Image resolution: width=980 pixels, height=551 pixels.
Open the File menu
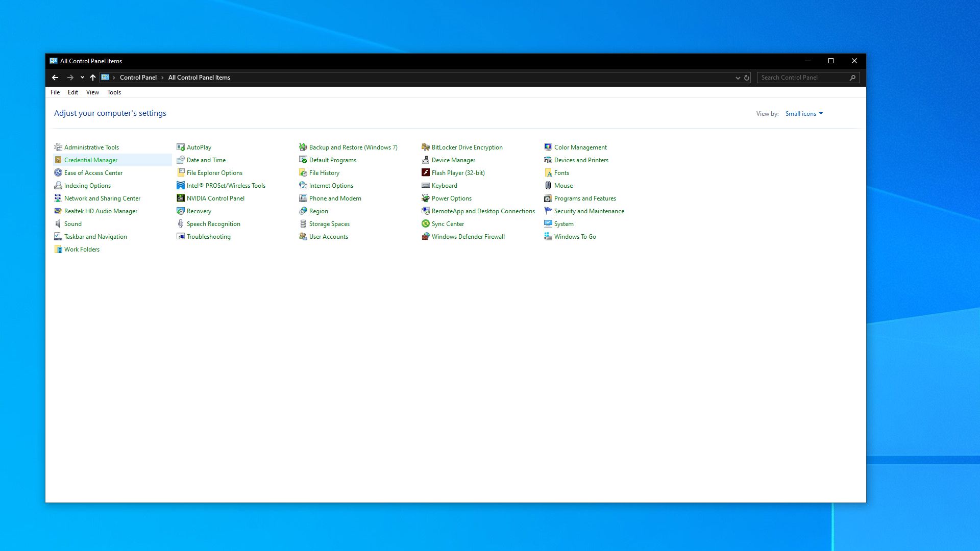[x=55, y=92]
